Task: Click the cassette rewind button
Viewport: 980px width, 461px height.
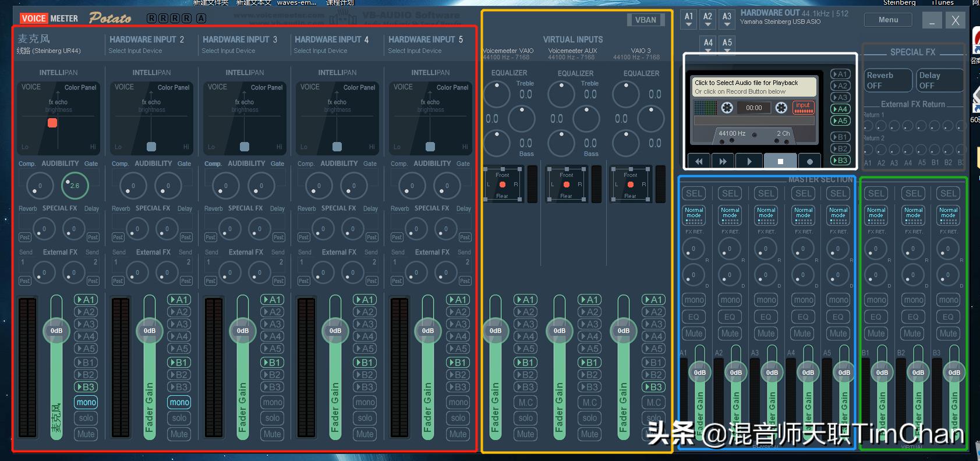Action: (x=699, y=161)
